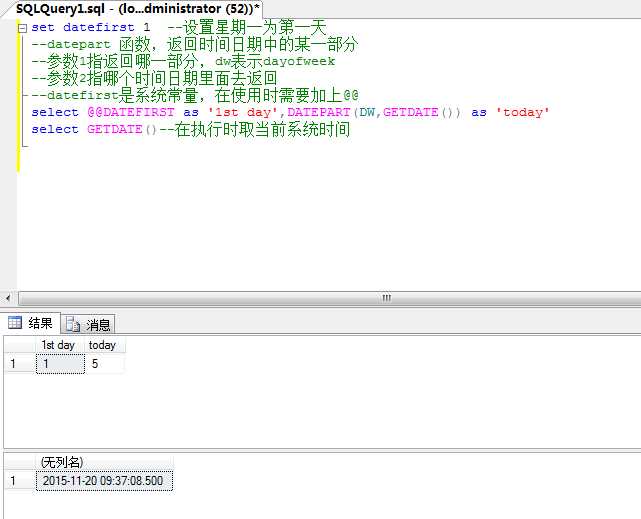This screenshot has width=641, height=519.
Task: Select cell with value 5 under today
Action: 105,364
